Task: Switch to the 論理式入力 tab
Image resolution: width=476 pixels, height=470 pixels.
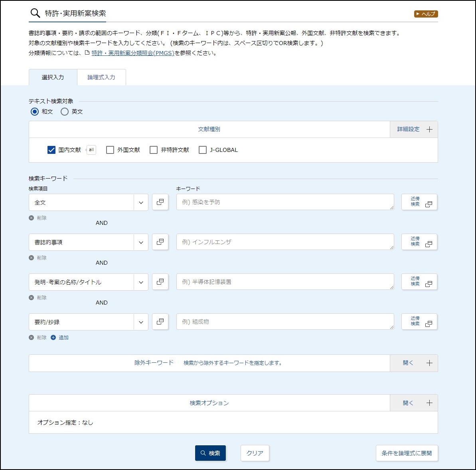Action: (x=101, y=77)
